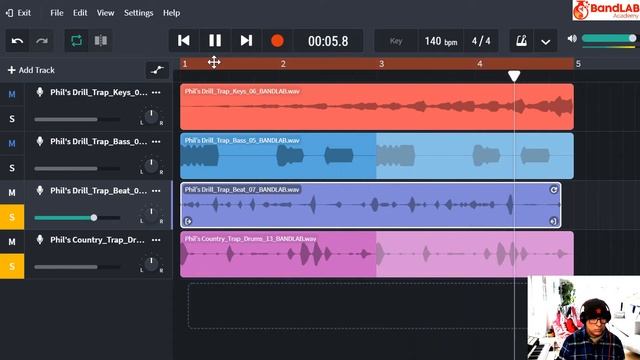The width and height of the screenshot is (640, 360).
Task: Click microphone icon on Keys track
Action: [40, 92]
